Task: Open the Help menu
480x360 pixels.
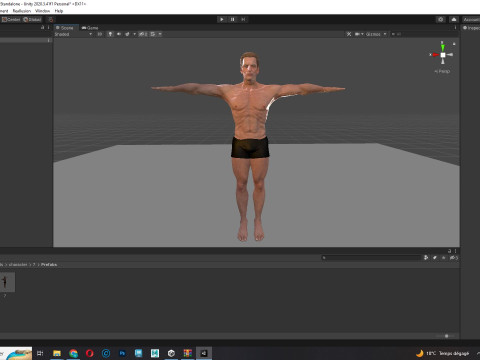Action: (59, 11)
